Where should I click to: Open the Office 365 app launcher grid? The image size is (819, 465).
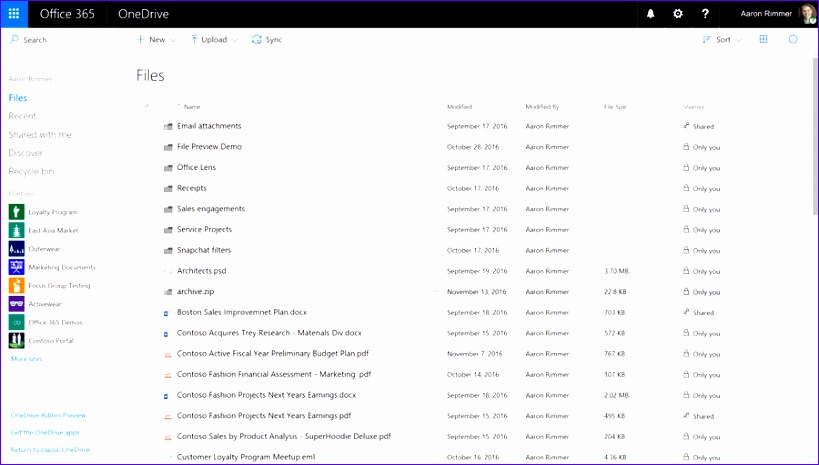14,14
